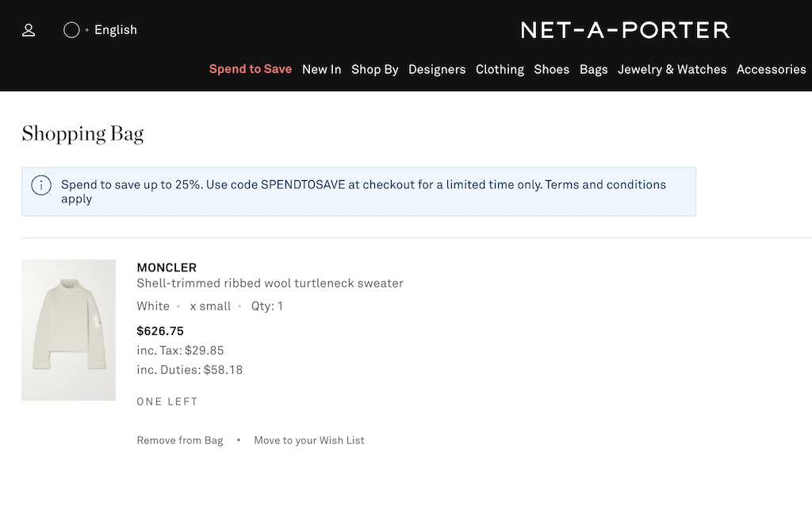Click the Shopping Bag heading
The image size is (812, 527).
[x=82, y=133]
